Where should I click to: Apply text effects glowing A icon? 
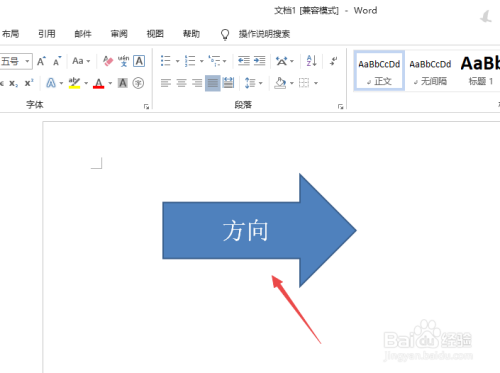pyautogui.click(x=51, y=83)
